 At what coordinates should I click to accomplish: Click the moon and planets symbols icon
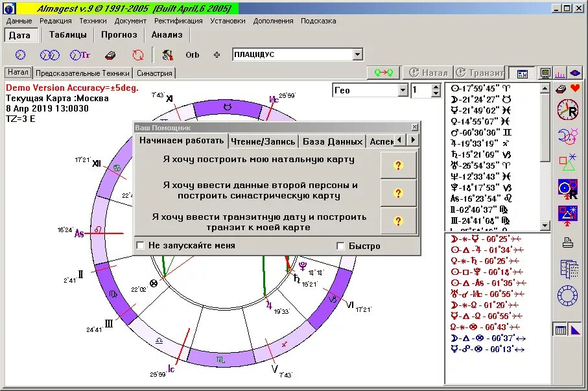click(x=568, y=136)
